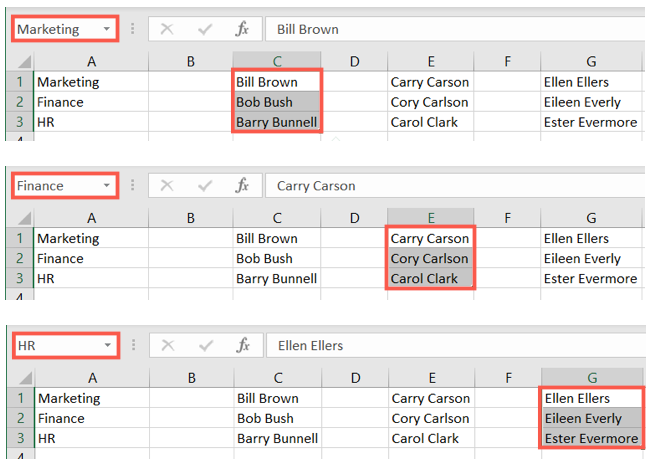The width and height of the screenshot is (650, 463).
Task: Click the gray-highlighted Ester Evermore cell
Action: [590, 439]
